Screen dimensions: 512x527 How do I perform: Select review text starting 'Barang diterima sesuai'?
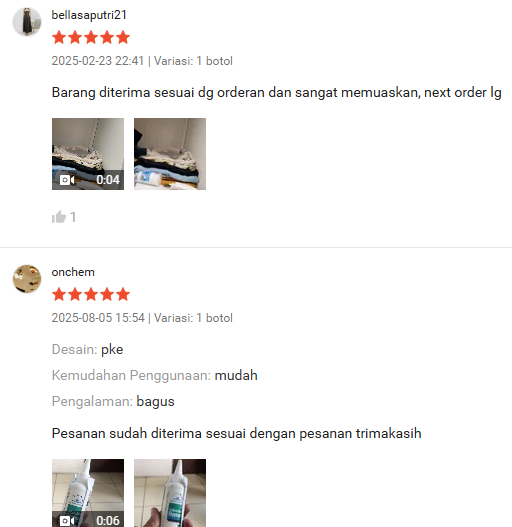click(x=276, y=93)
